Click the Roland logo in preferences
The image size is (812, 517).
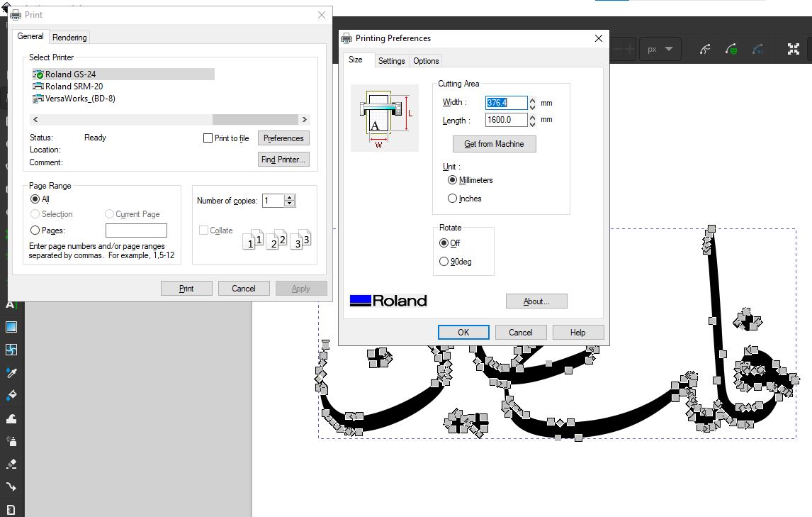point(388,301)
